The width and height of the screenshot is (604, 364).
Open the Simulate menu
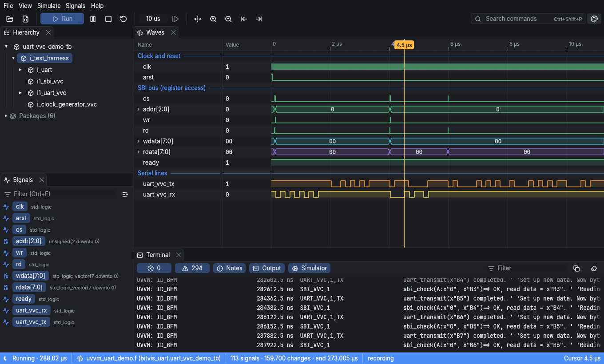tap(49, 6)
